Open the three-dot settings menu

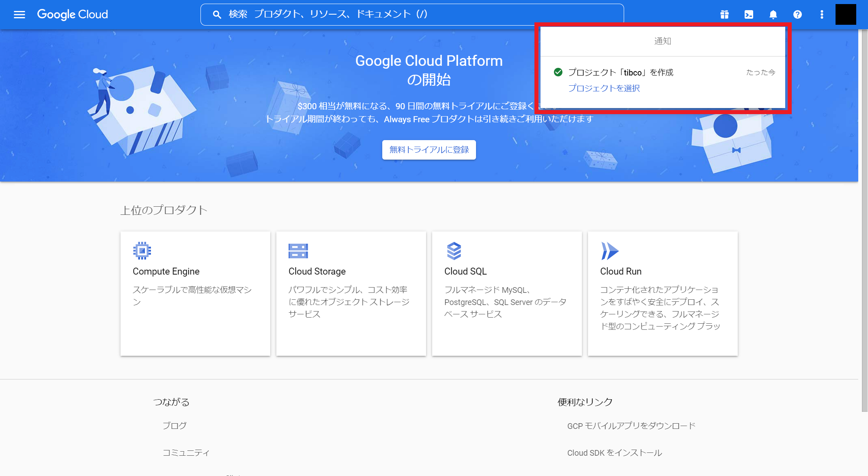coord(822,15)
